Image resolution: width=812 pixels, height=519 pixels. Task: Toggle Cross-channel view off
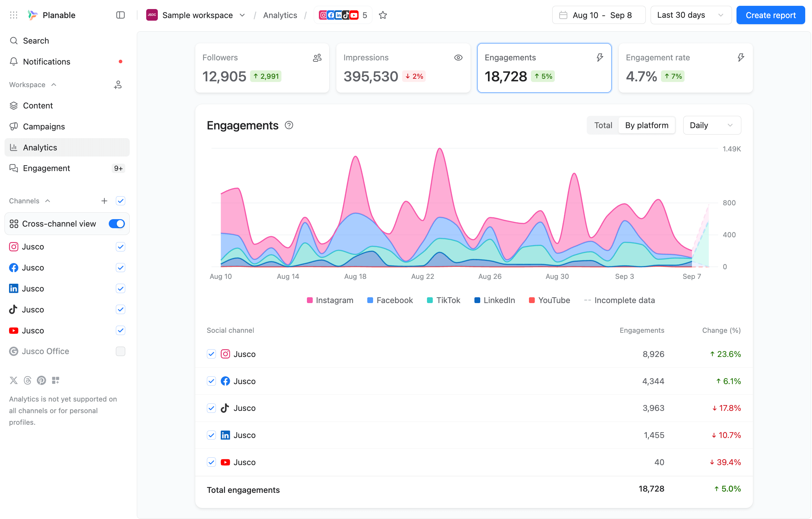coord(116,224)
